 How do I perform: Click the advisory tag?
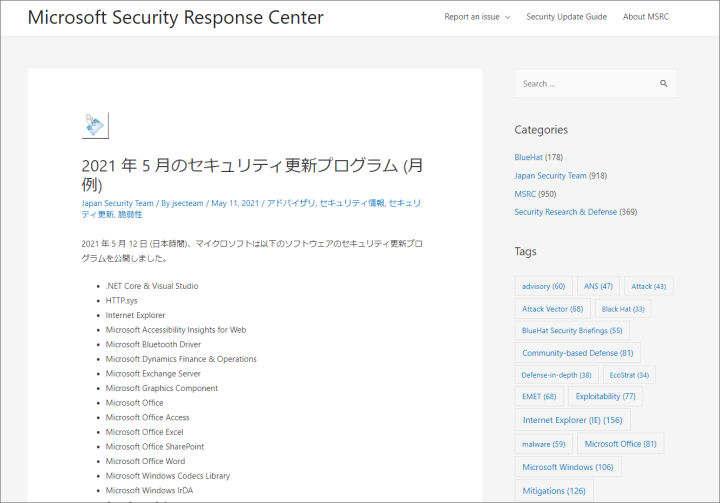(x=543, y=286)
